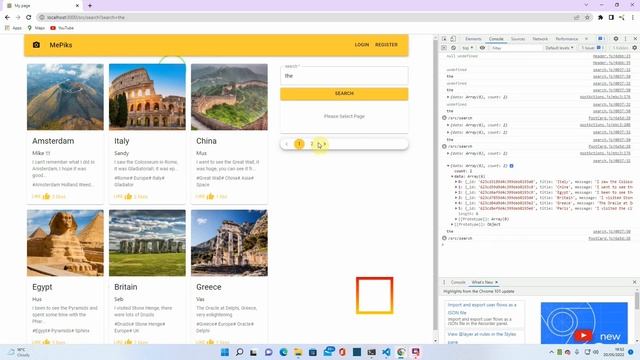Open the Chrome extensions puzzle icon

(600, 17)
